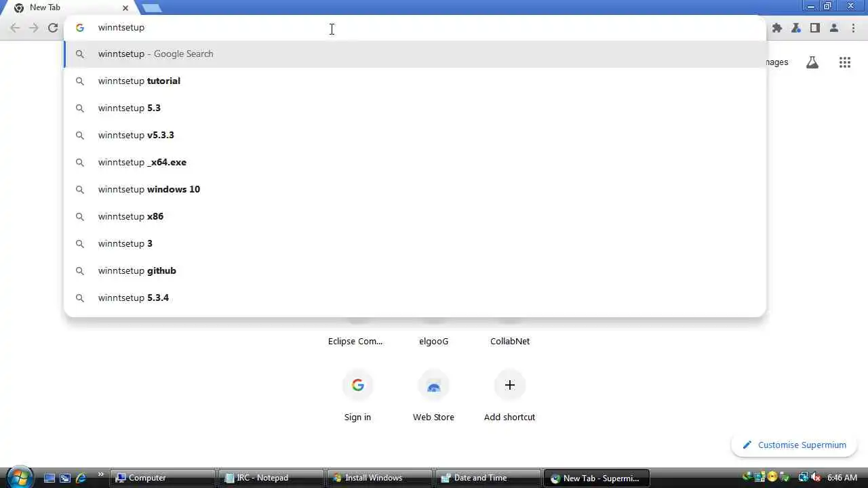
Task: Choose the 'winntsetup windows 10' suggestion
Action: click(x=415, y=189)
